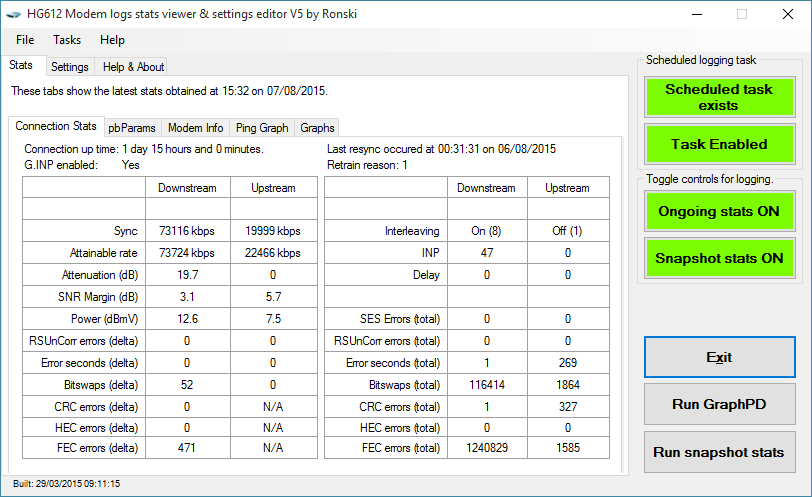Close the window with X button
Image resolution: width=812 pixels, height=497 pixels.
[788, 14]
